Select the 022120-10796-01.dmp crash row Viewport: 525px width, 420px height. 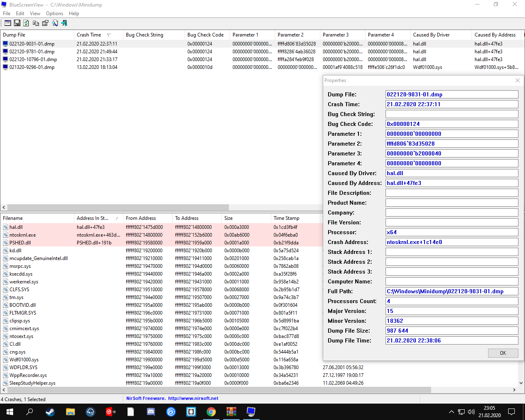click(x=262, y=59)
